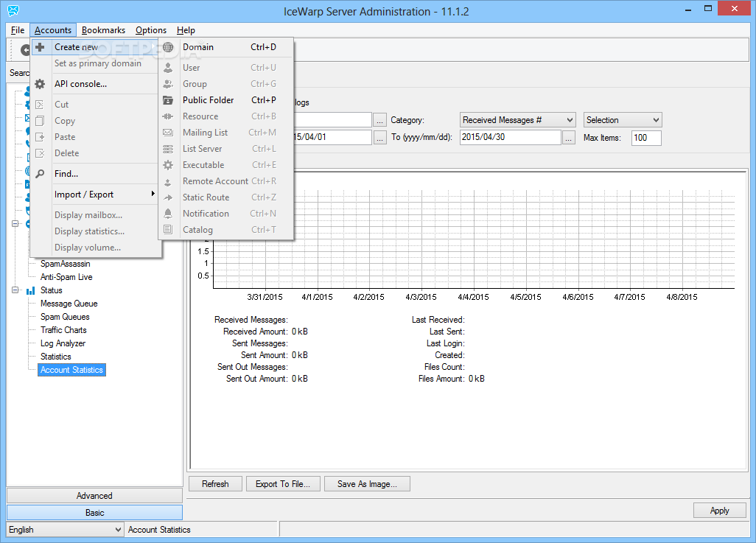Click the Max Items field 100

[646, 138]
